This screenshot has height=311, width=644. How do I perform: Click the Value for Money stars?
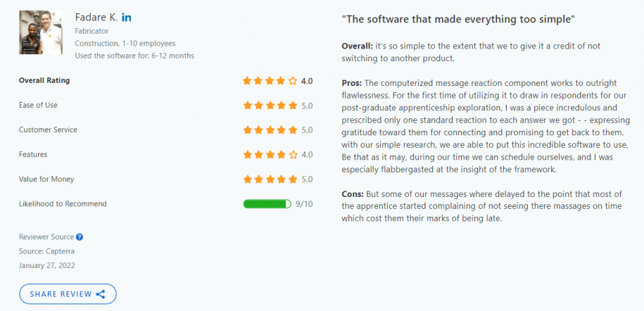[x=270, y=179]
